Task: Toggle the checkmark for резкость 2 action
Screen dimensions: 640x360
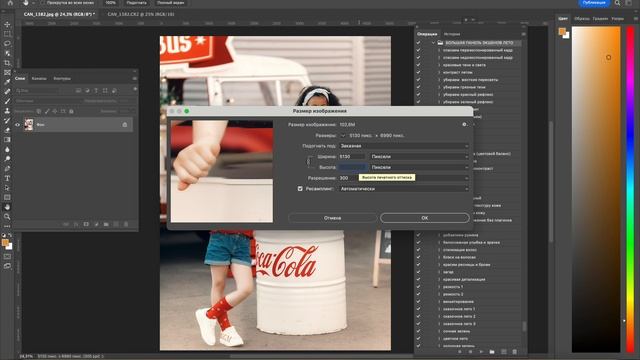Action: point(418,294)
